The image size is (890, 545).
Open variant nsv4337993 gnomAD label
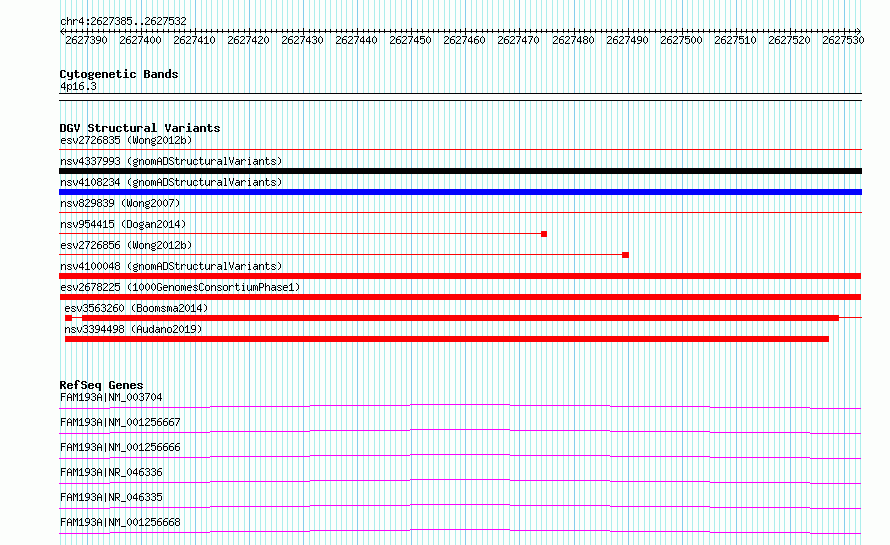coord(171,161)
